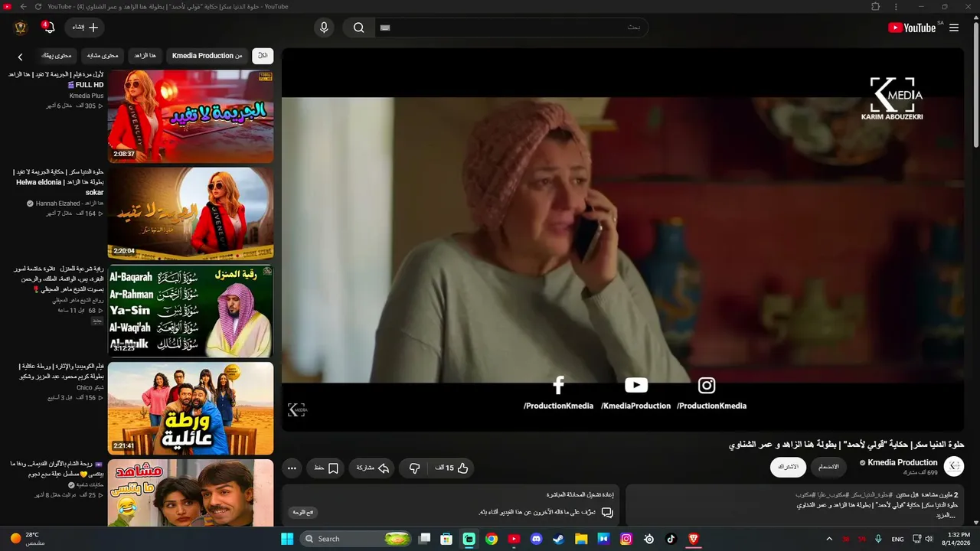Image resolution: width=980 pixels, height=551 pixels.
Task: Like the video with thumbs up
Action: tap(452, 468)
